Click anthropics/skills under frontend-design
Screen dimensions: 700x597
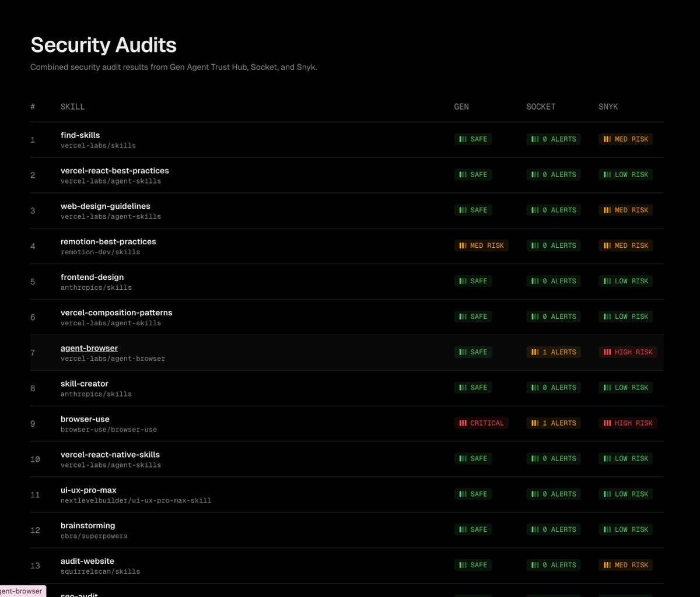click(96, 288)
